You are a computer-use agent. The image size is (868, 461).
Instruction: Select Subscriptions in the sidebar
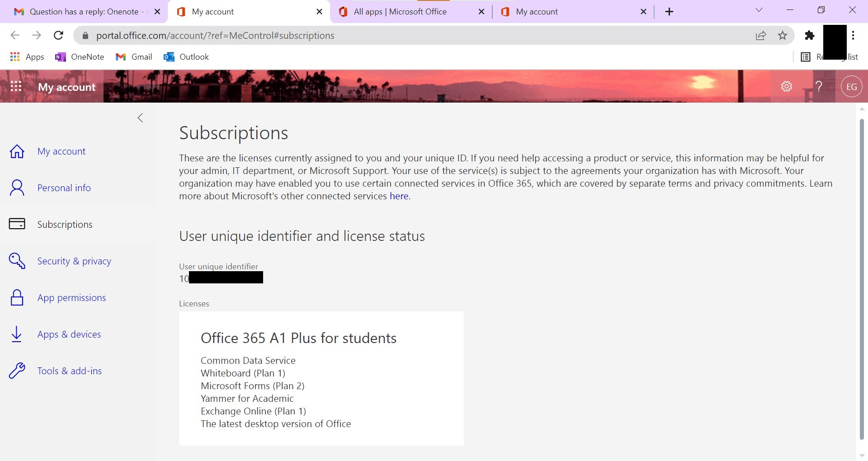(x=65, y=225)
